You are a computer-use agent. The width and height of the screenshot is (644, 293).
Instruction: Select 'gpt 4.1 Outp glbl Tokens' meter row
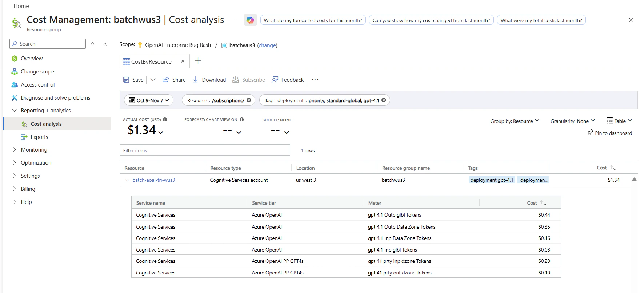(x=346, y=215)
